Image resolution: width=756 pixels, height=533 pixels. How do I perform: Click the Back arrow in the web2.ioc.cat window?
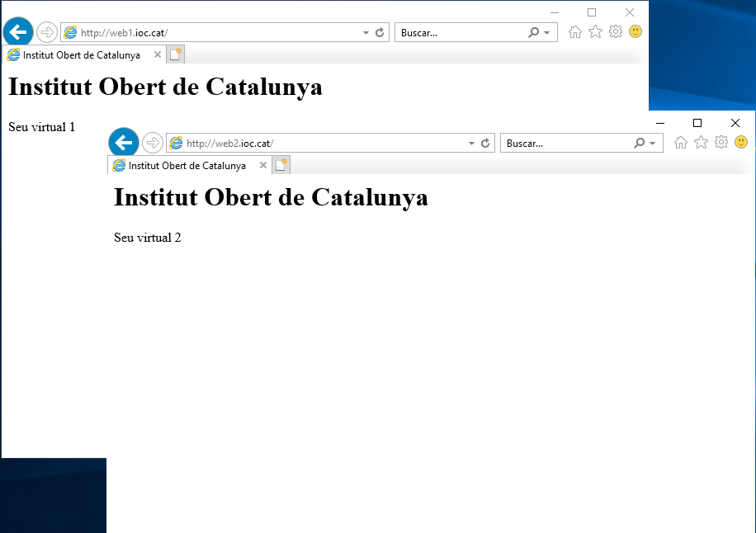124,143
